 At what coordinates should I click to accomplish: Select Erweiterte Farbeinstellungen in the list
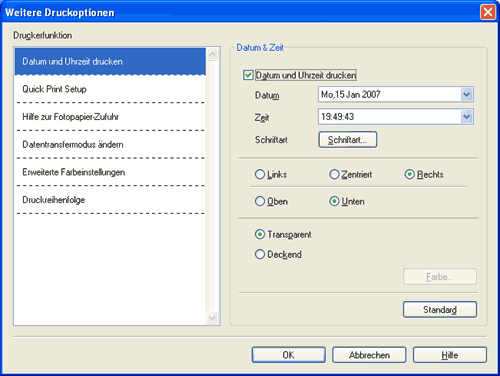tap(110, 172)
